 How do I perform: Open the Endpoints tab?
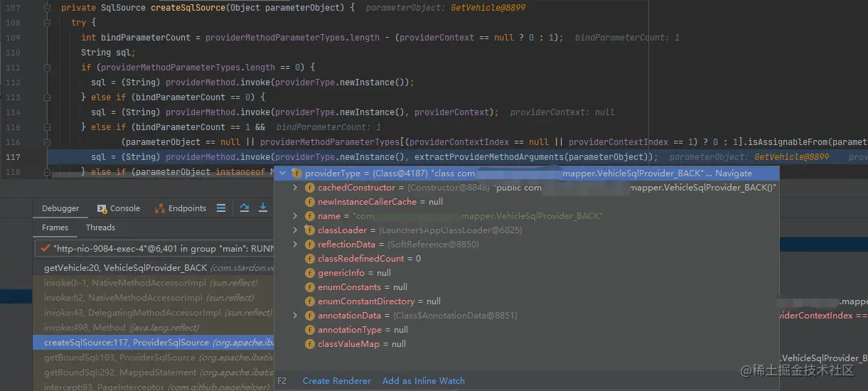click(187, 208)
